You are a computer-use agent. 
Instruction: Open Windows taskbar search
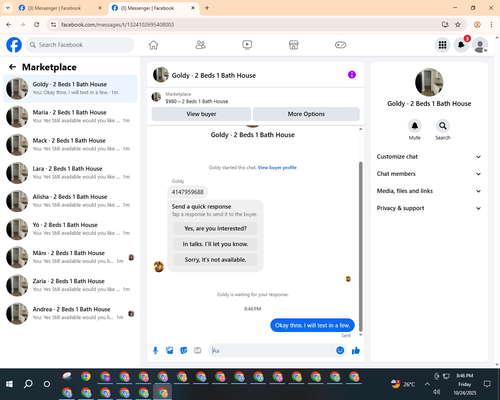[x=28, y=384]
